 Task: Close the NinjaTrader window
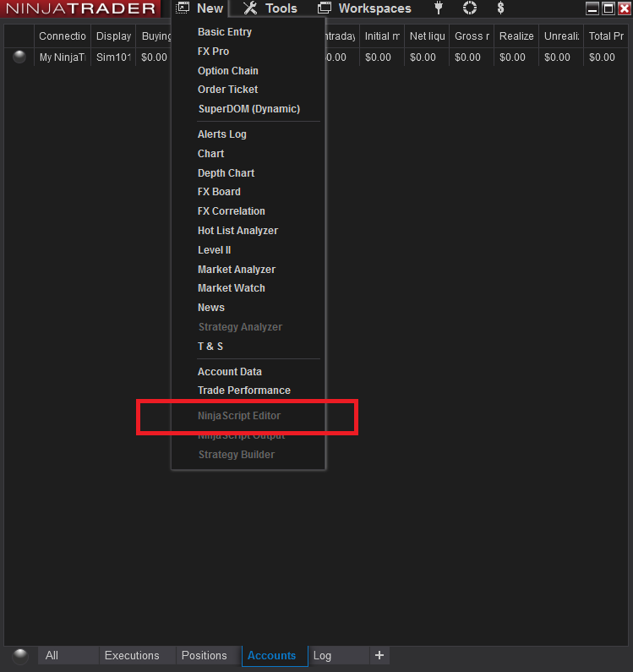tap(625, 8)
